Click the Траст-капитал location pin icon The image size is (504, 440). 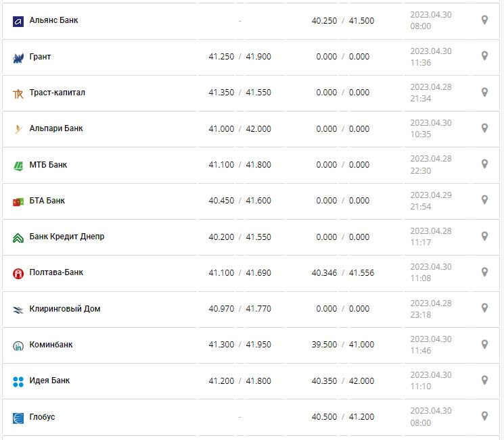coord(484,92)
